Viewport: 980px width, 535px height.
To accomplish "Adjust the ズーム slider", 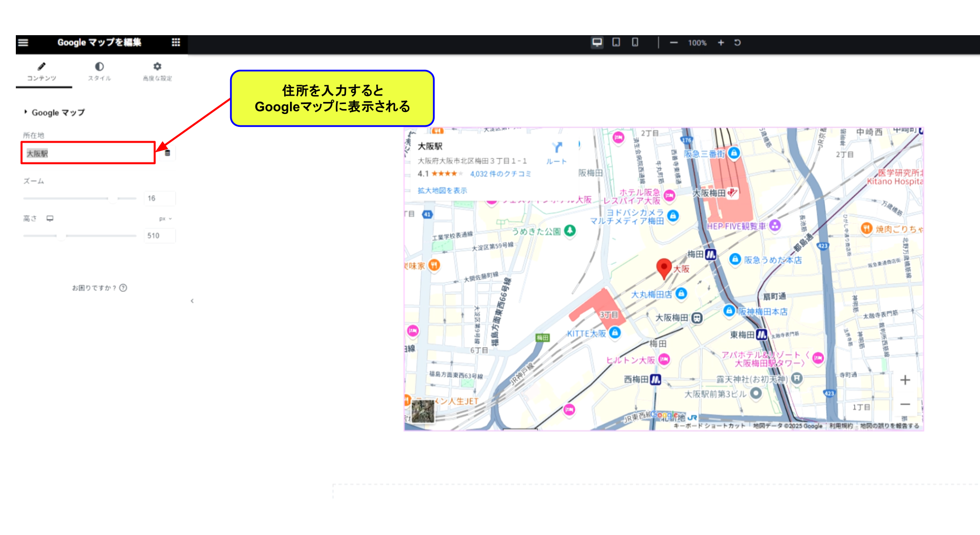I will click(x=113, y=198).
